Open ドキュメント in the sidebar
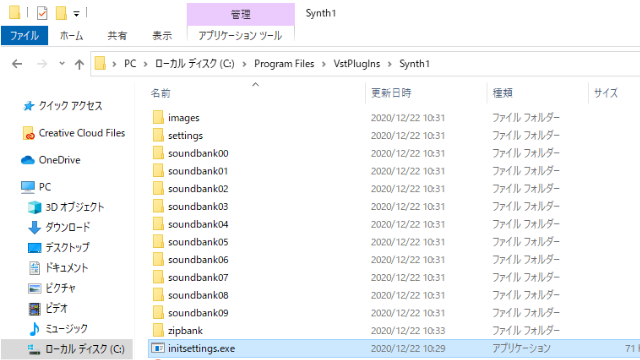 [67, 268]
